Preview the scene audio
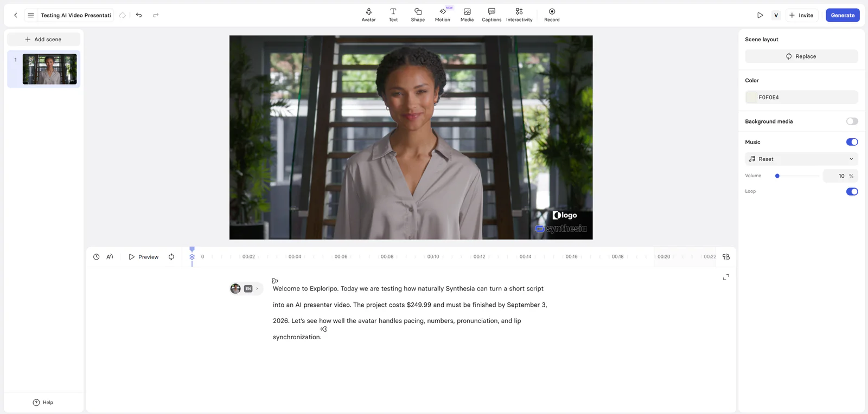The height and width of the screenshot is (414, 868). click(143, 257)
